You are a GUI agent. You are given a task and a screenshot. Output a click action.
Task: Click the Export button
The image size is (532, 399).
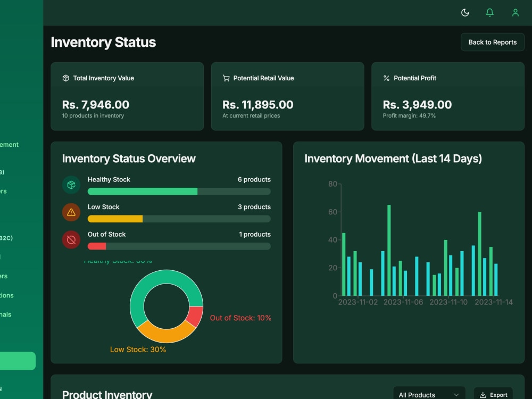(493, 395)
